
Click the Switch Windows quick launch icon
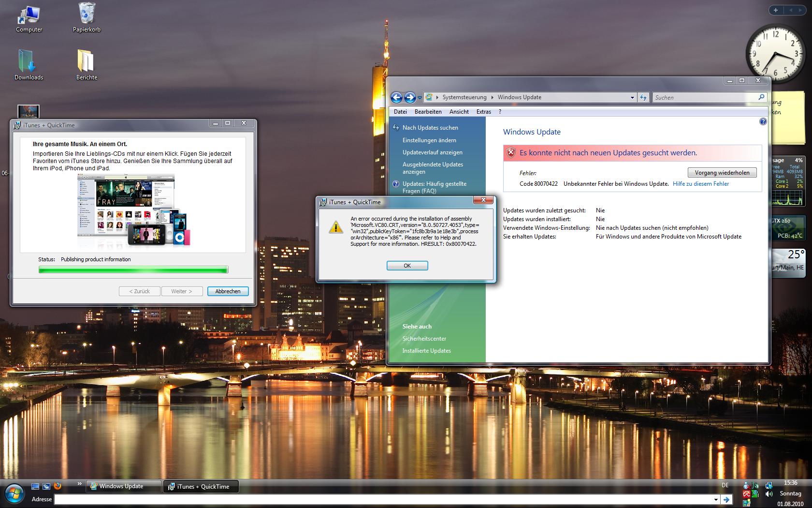46,486
